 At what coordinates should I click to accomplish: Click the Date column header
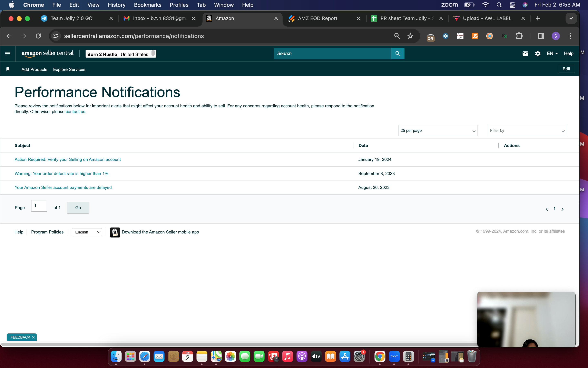tap(363, 146)
